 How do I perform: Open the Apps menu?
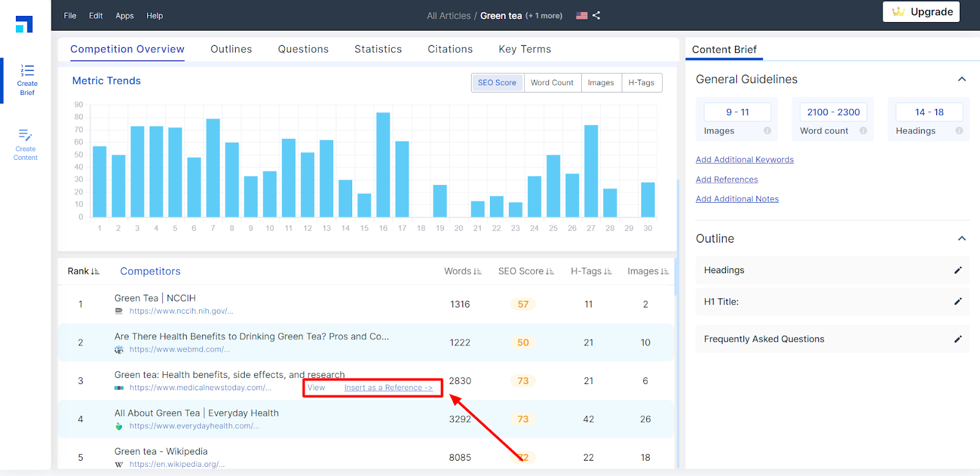tap(124, 16)
